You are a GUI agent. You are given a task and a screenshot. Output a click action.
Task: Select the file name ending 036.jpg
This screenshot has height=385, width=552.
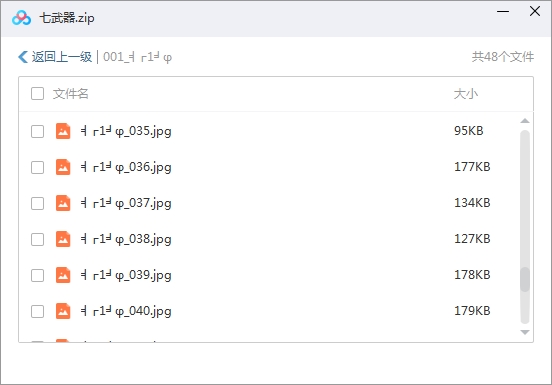pyautogui.click(x=126, y=167)
